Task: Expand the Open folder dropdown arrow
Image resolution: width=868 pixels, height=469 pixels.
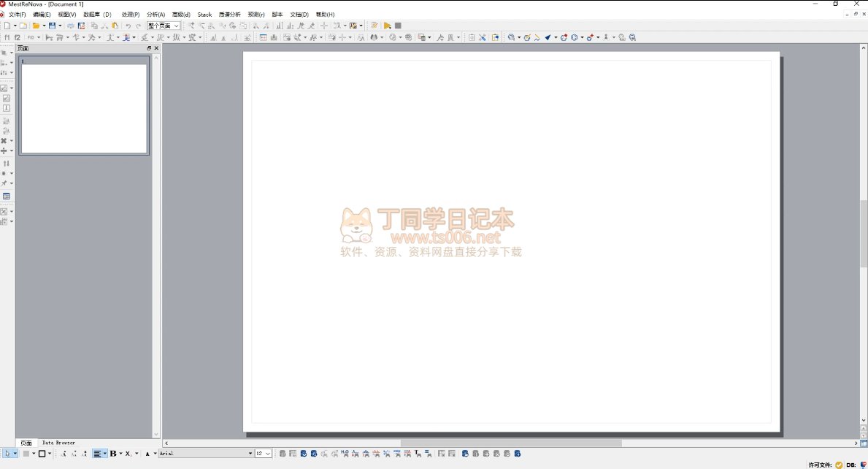Action: (x=44, y=26)
